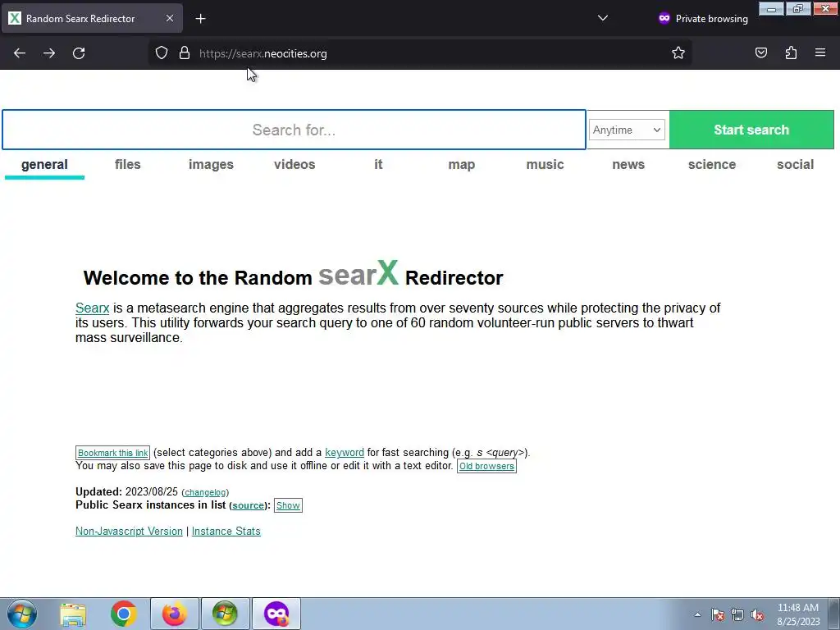
Task: Select the social category tab
Action: 795,164
